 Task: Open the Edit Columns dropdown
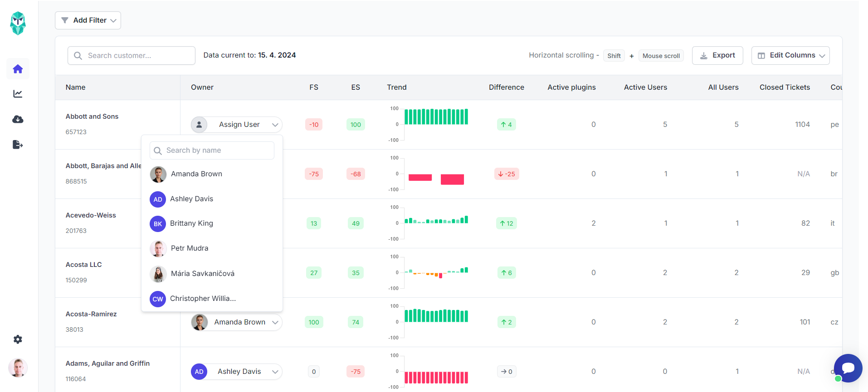pos(790,55)
